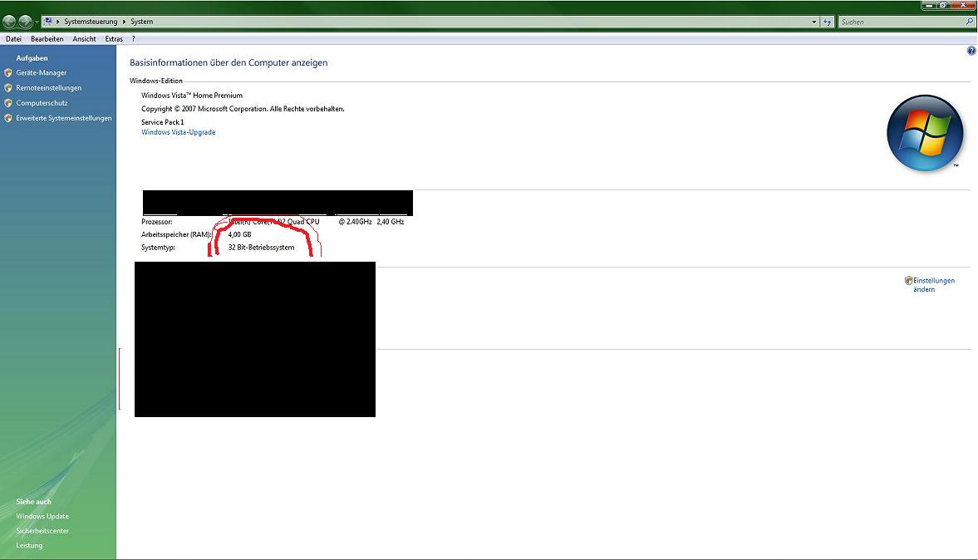Expand the address bar history dropdown arrow
978x560 pixels.
click(814, 22)
